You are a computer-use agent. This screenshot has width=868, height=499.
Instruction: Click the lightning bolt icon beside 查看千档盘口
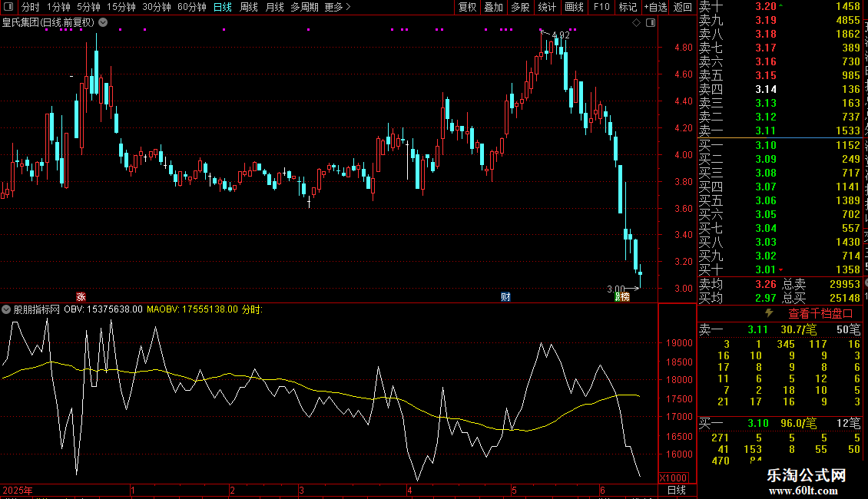pyautogui.click(x=769, y=313)
